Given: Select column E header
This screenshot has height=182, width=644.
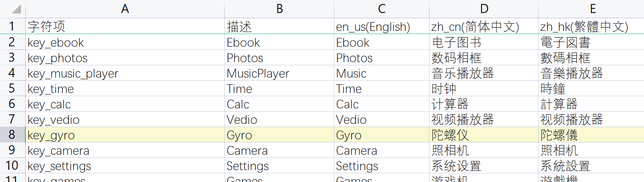Looking at the screenshot, I should point(592,9).
